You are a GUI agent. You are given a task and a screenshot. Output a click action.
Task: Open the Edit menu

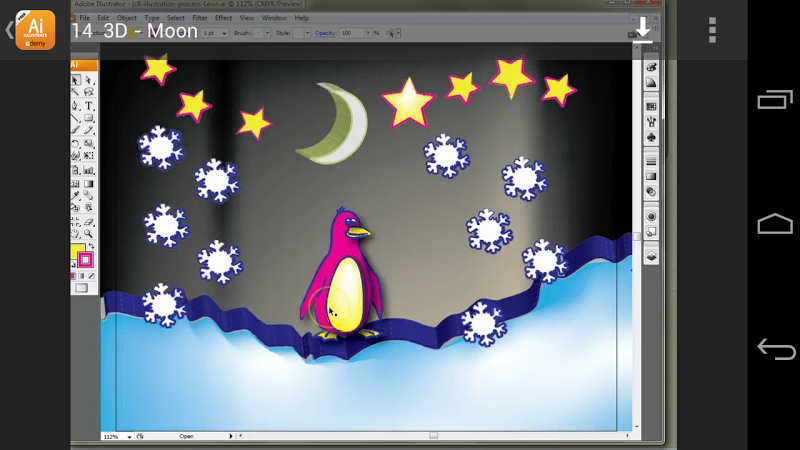pos(103,18)
